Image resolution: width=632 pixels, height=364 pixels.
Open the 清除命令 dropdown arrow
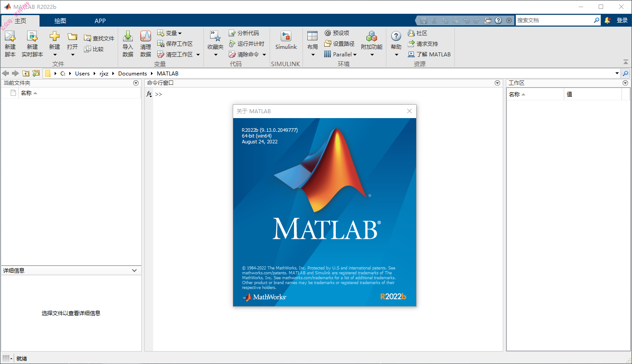[x=264, y=55]
